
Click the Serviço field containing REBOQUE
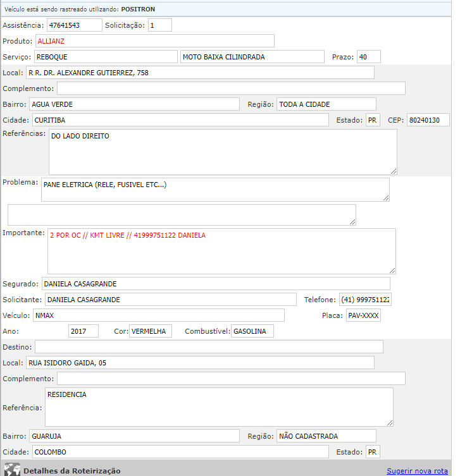click(106, 57)
